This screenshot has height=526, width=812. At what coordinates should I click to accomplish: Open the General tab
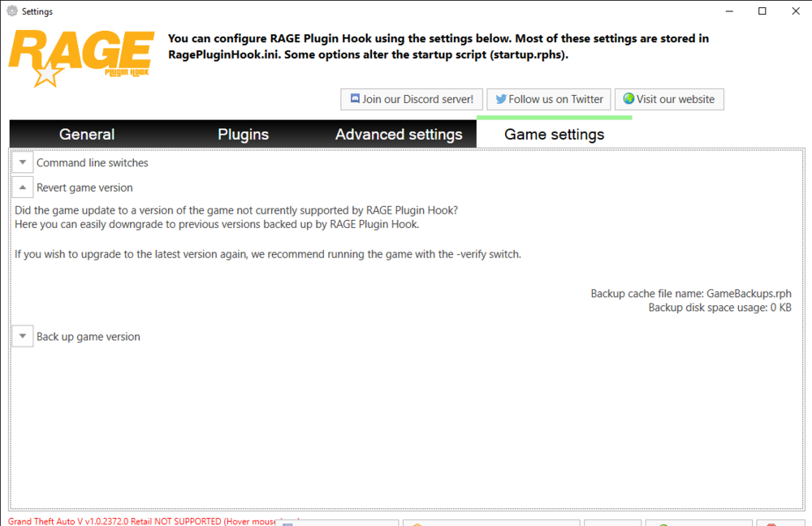click(x=87, y=134)
